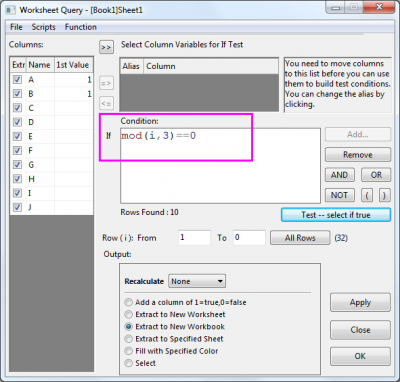Image resolution: width=400 pixels, height=382 pixels.
Task: Open the File menu
Action: 16,27
